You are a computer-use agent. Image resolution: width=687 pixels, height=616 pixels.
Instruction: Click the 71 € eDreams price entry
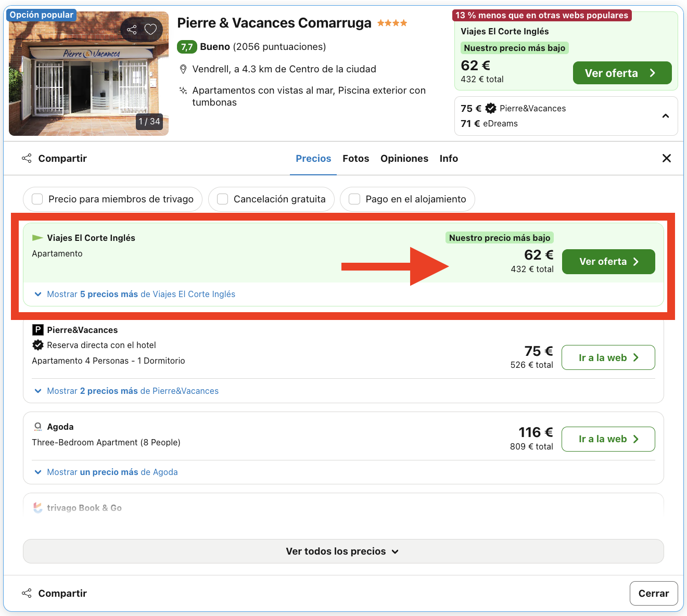click(x=489, y=123)
